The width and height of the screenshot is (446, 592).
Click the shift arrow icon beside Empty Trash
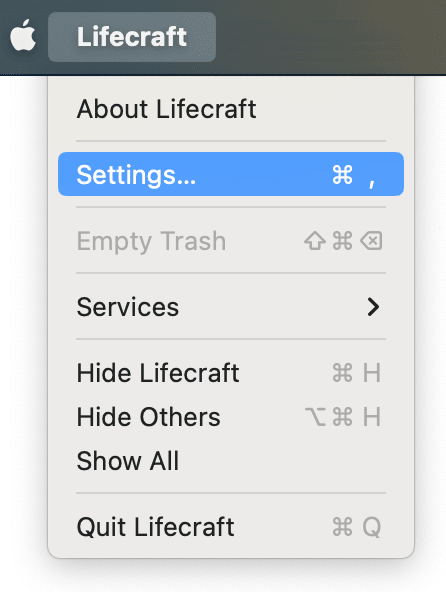click(315, 241)
